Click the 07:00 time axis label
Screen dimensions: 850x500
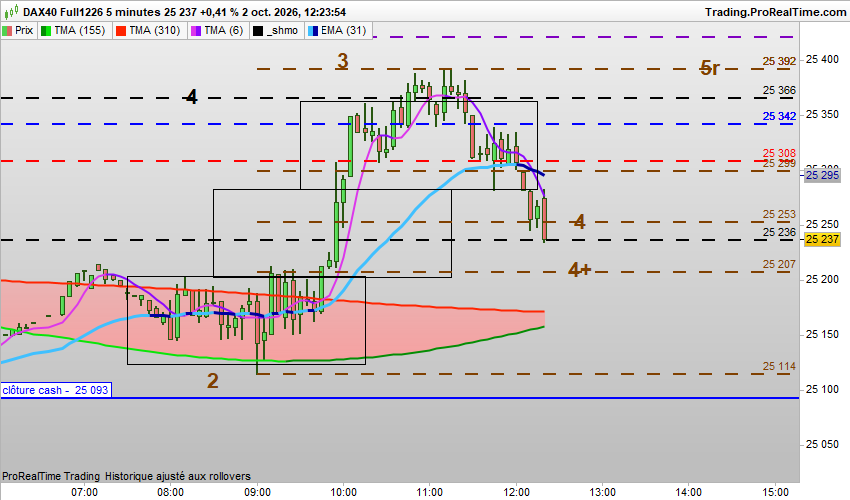[85, 492]
